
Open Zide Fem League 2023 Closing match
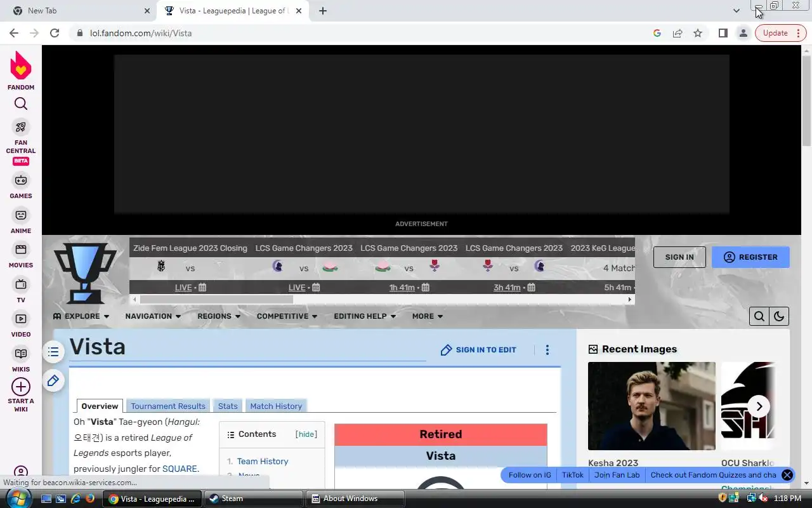tap(190, 248)
